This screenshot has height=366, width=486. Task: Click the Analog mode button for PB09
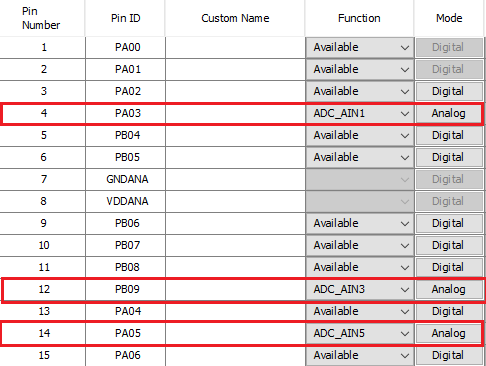[449, 289]
